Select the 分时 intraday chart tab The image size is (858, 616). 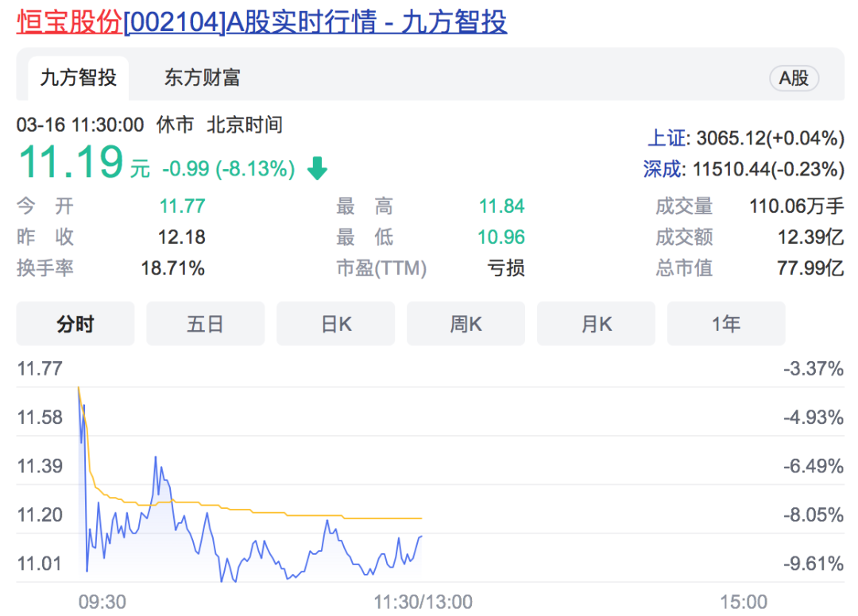pos(75,324)
